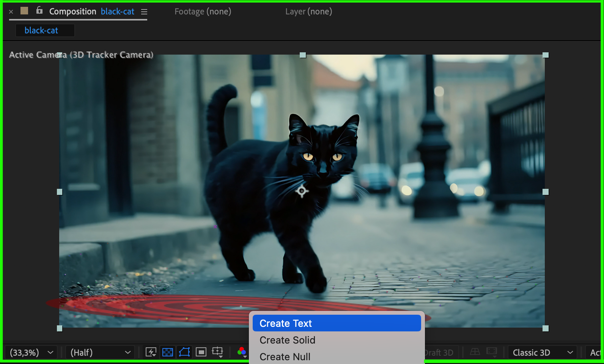Click the black-cat composition breadcrumb
604x364 pixels.
click(41, 30)
